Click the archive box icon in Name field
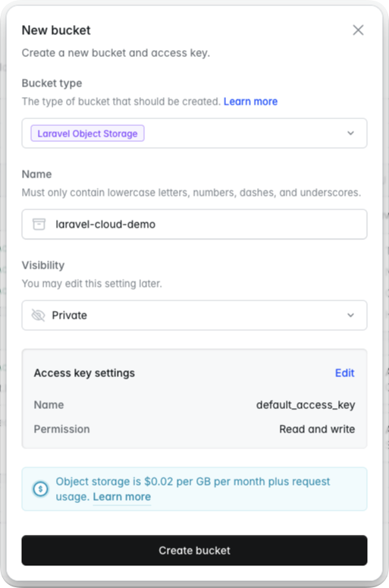The height and width of the screenshot is (588, 389). pyautogui.click(x=39, y=225)
